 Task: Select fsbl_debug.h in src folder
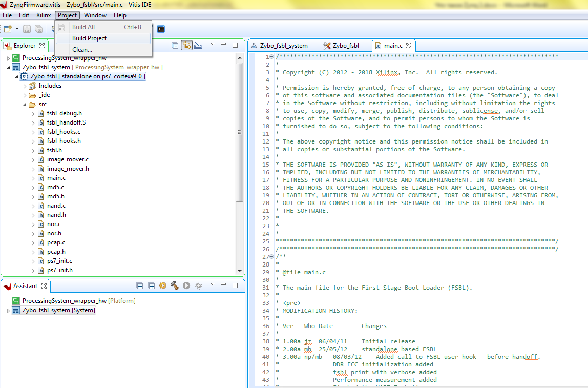pyautogui.click(x=64, y=113)
